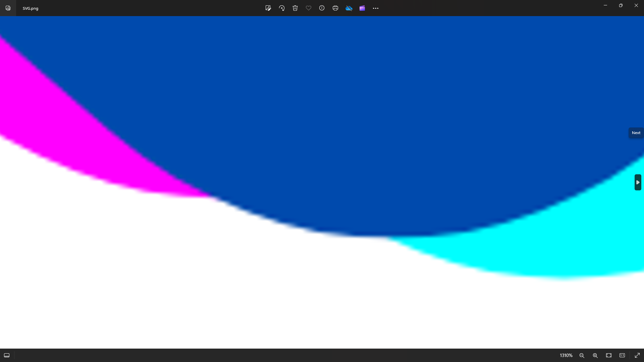The image size is (644, 362).
Task: View the image at actual 1:1 size
Action: click(x=622, y=355)
